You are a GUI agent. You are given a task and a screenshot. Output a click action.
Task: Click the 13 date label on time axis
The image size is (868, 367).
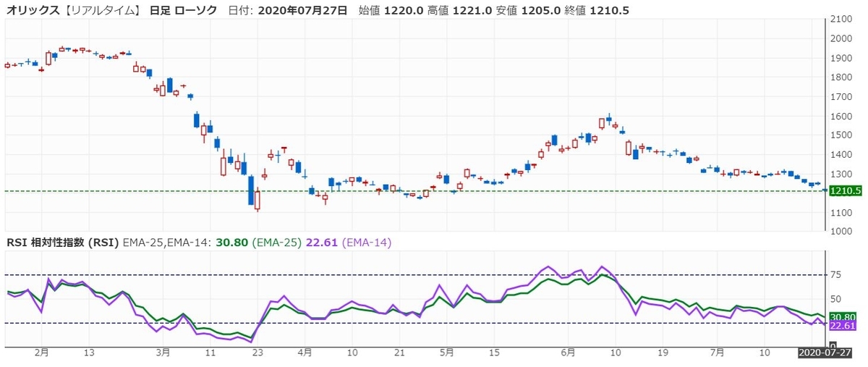click(89, 353)
